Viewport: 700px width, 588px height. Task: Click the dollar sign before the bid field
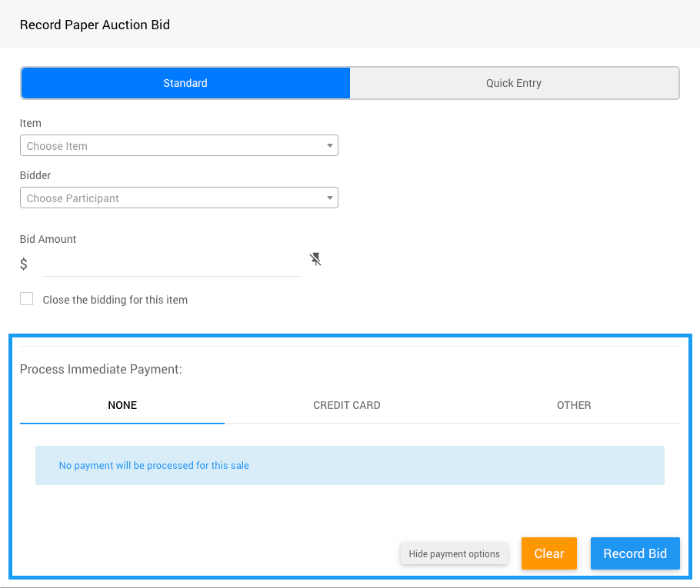click(24, 264)
